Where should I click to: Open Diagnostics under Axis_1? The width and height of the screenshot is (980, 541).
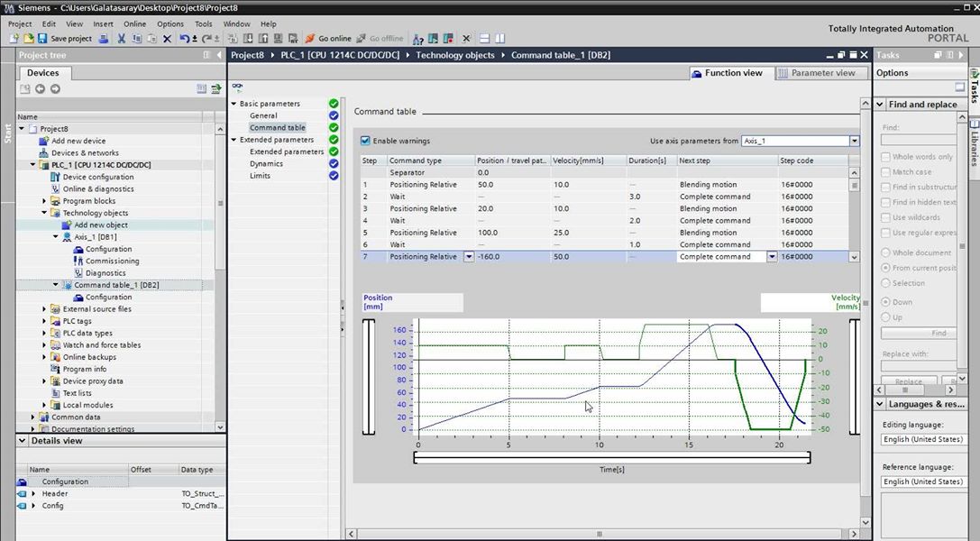tap(105, 273)
